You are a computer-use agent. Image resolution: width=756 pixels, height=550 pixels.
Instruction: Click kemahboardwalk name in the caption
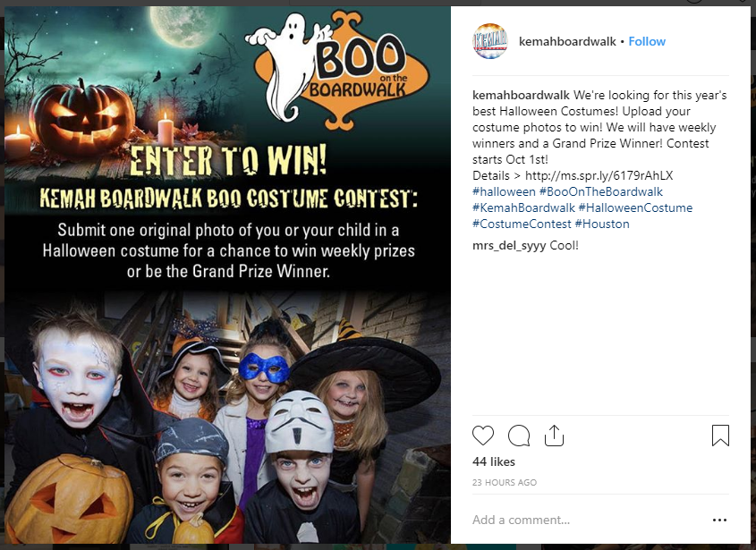point(521,95)
